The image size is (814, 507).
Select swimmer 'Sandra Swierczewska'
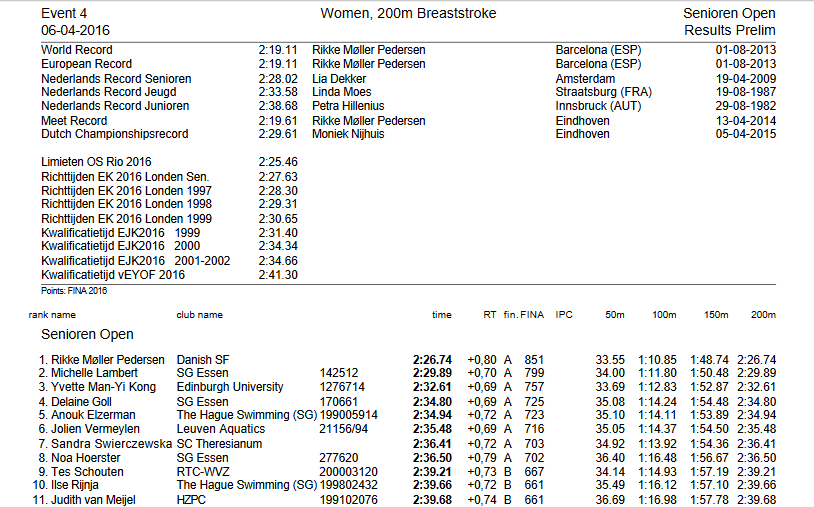pyautogui.click(x=111, y=444)
